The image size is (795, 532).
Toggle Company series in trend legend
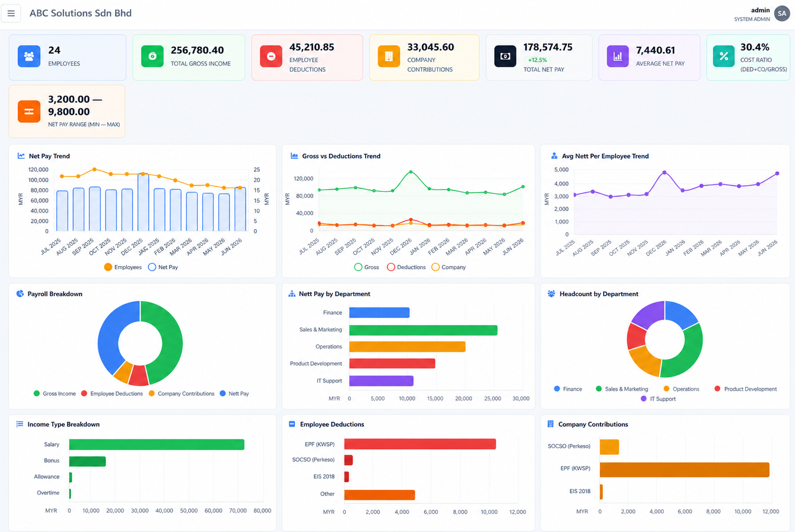point(449,267)
